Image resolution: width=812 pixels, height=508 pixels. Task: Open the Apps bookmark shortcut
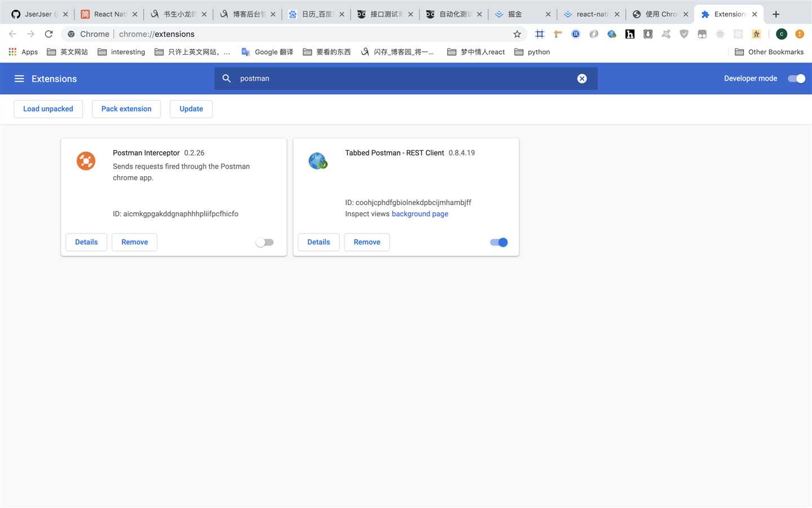[23, 52]
